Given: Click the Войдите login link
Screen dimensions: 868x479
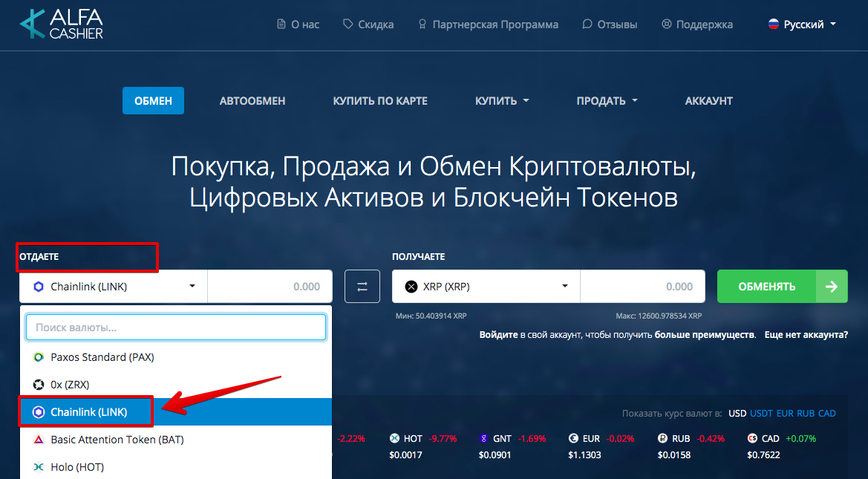Looking at the screenshot, I should point(498,335).
